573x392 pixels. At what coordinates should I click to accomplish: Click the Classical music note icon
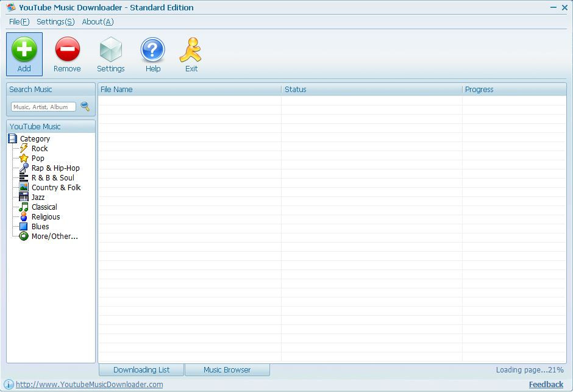pos(24,207)
